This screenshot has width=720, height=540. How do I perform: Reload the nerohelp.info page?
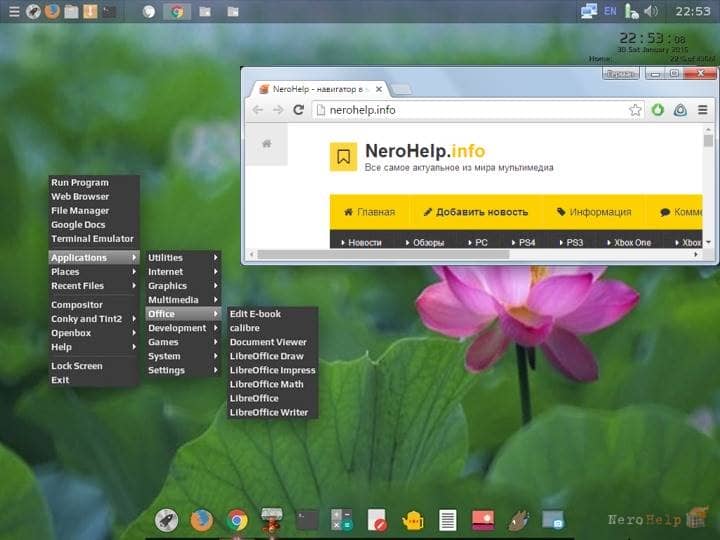tap(298, 110)
